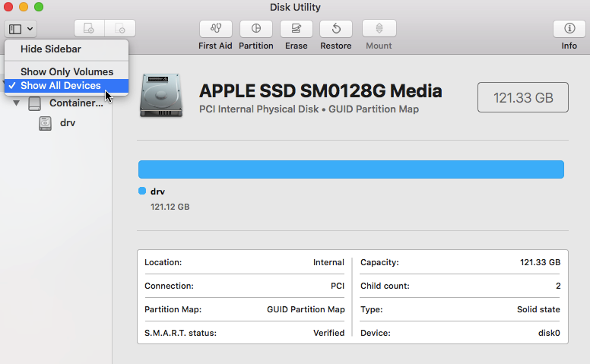The height and width of the screenshot is (364, 590).
Task: Choose Hide Sidebar from the menu
Action: pyautogui.click(x=67, y=49)
